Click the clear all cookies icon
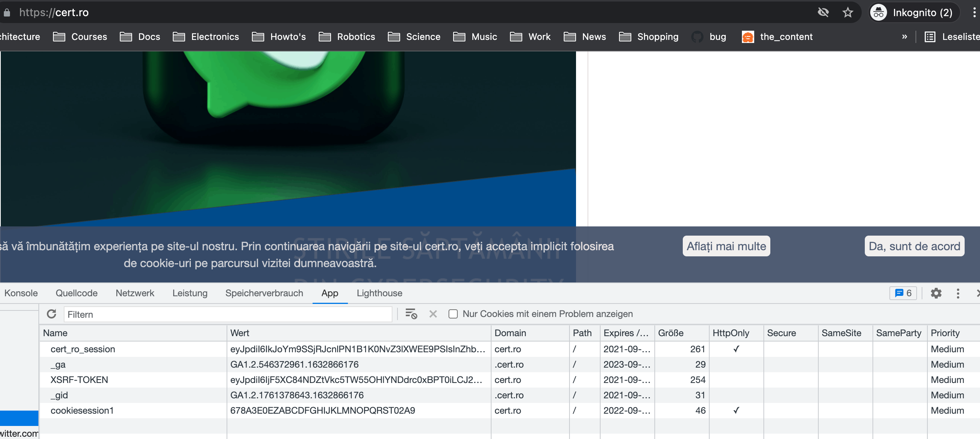 coord(411,314)
